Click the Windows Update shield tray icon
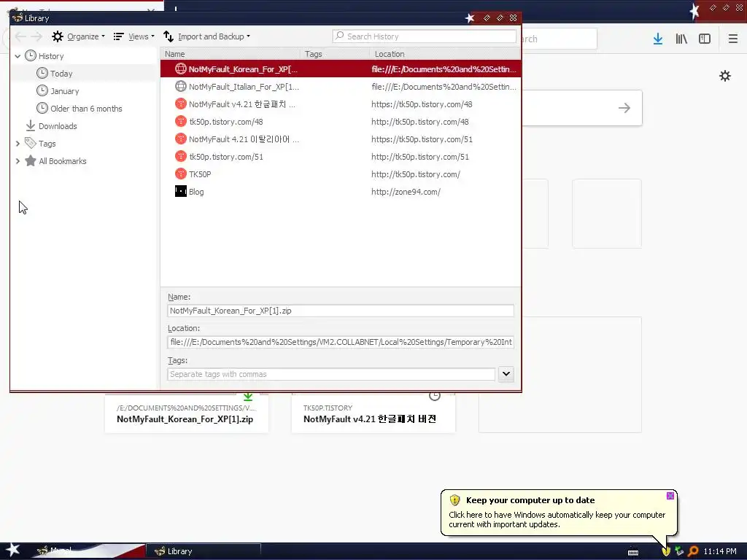The image size is (747, 560). pos(666,551)
